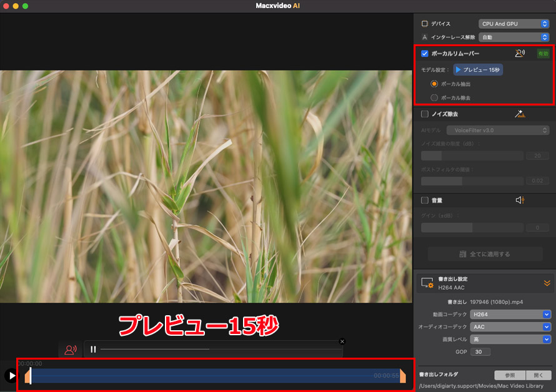Open the デバイス CPU And GPU dropdown
The image size is (556, 392).
tap(514, 24)
